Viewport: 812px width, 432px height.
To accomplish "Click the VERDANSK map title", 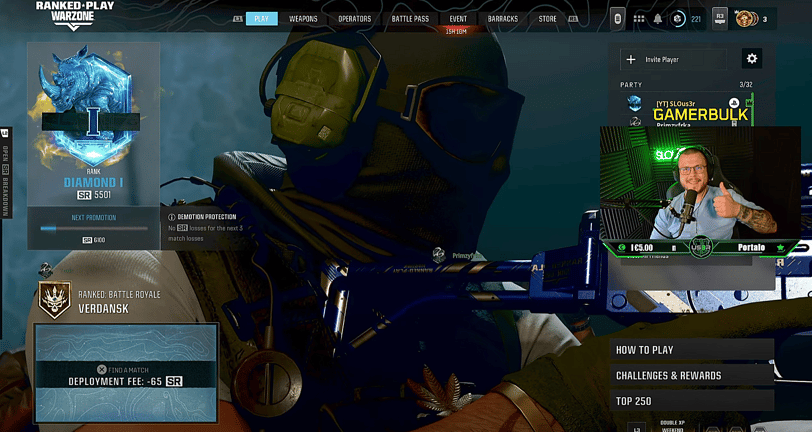I will [x=104, y=309].
